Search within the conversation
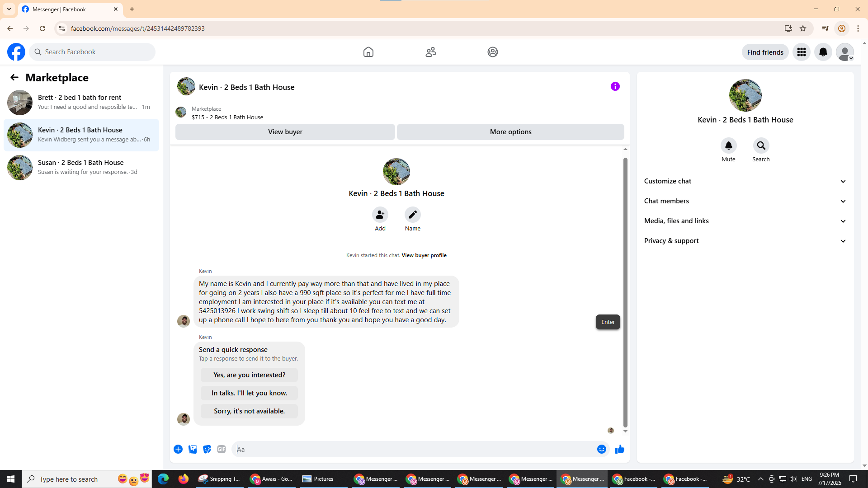 click(761, 145)
